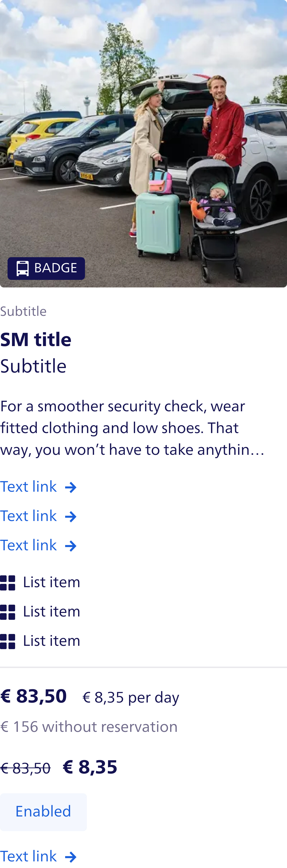Viewport: 287px width, 868px height.
Task: Click the grid icon of the first List item
Action: 8,583
